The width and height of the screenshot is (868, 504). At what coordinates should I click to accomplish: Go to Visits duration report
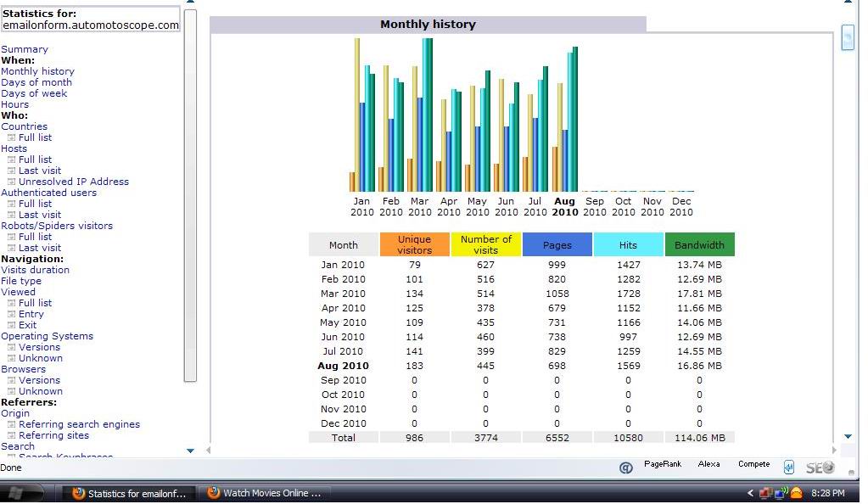pos(36,270)
